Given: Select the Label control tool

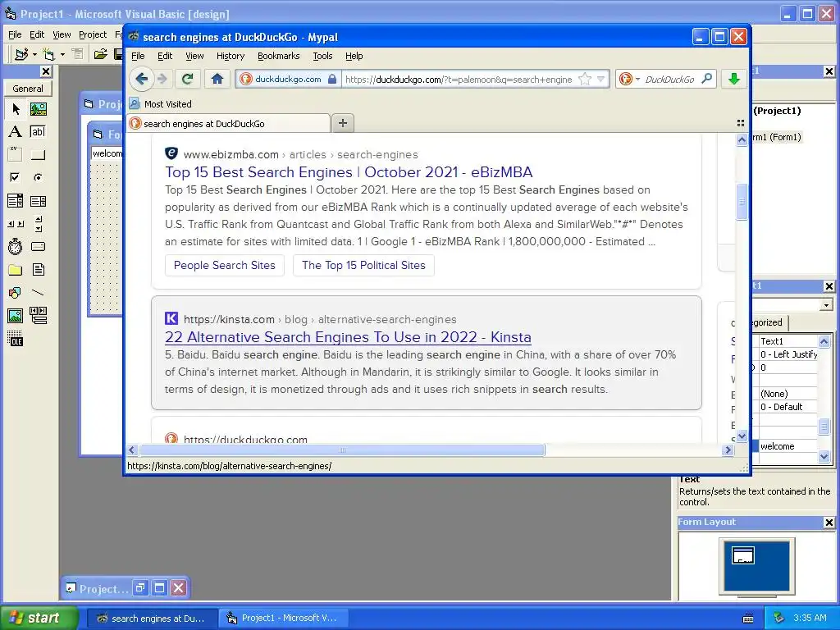Looking at the screenshot, I should pyautogui.click(x=16, y=132).
